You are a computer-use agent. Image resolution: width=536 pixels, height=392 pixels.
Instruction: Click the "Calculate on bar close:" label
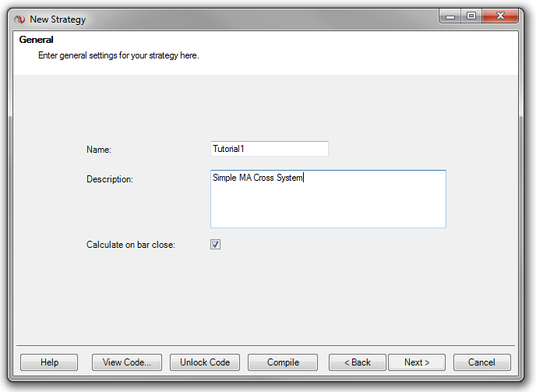(x=131, y=245)
